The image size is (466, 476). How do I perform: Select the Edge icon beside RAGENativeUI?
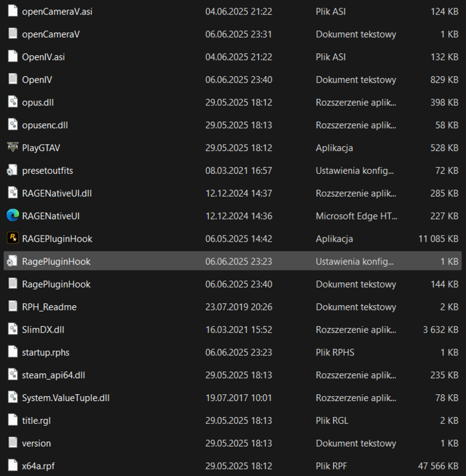(13, 215)
